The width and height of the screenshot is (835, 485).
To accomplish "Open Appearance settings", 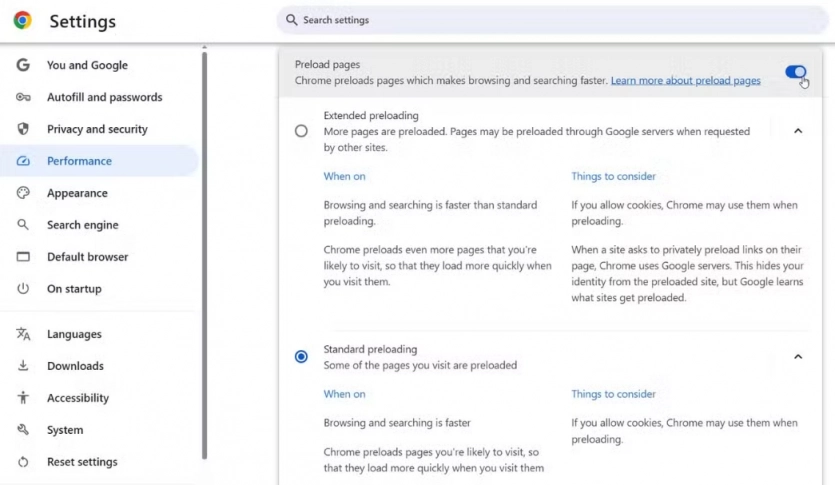I will [x=77, y=193].
